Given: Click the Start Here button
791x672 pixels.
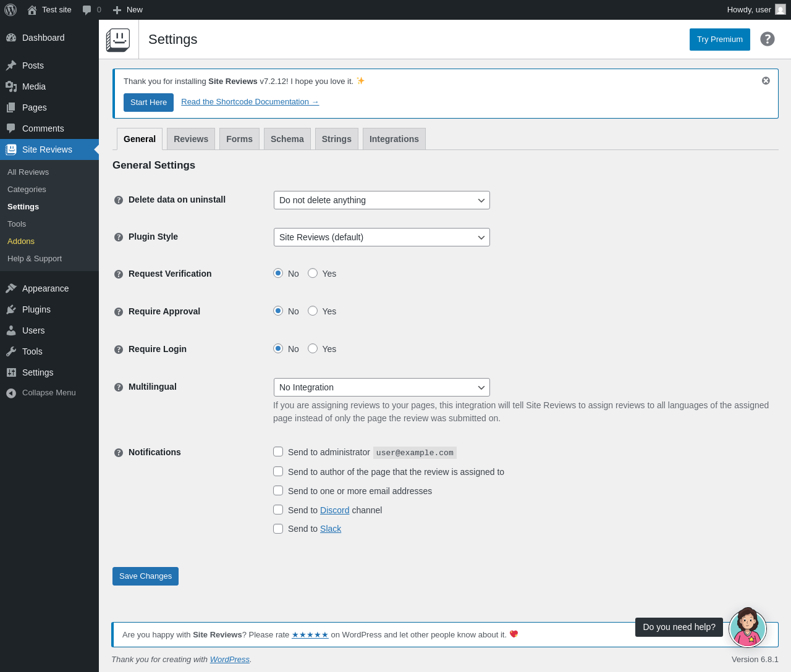Looking at the screenshot, I should point(148,103).
